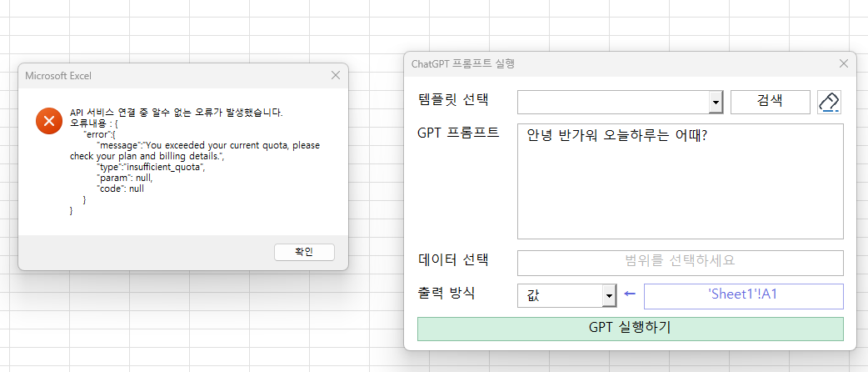The image size is (868, 372).
Task: Click the 템플릿 선택 label
Action: point(453,100)
